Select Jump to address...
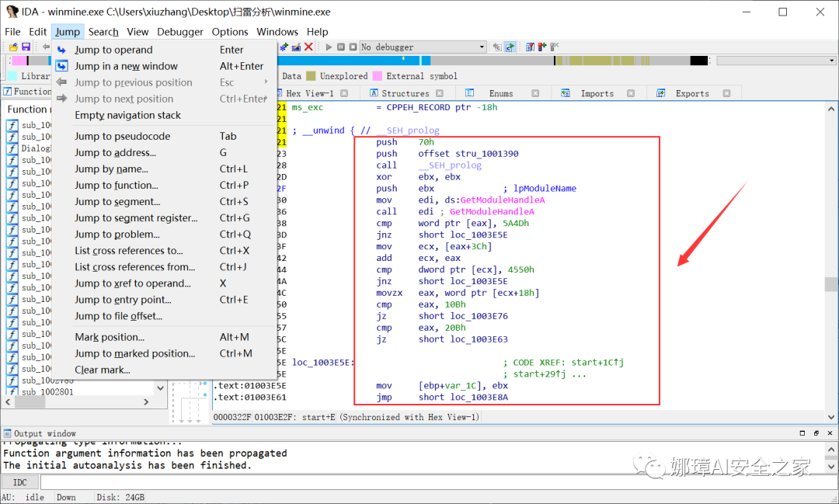Image resolution: width=839 pixels, height=504 pixels. click(x=164, y=152)
